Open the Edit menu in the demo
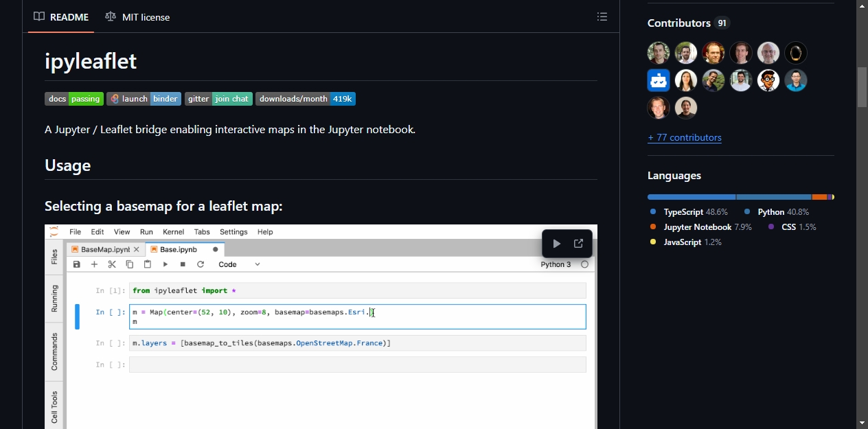This screenshot has height=429, width=868. point(98,232)
